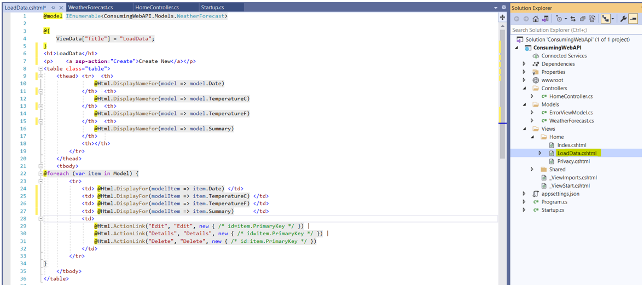Expand ErrorViewModel.cs node arrow

tap(532, 113)
